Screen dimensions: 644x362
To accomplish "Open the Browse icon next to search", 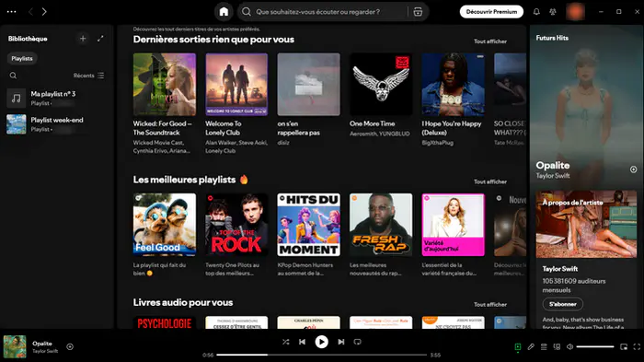I will coord(418,12).
